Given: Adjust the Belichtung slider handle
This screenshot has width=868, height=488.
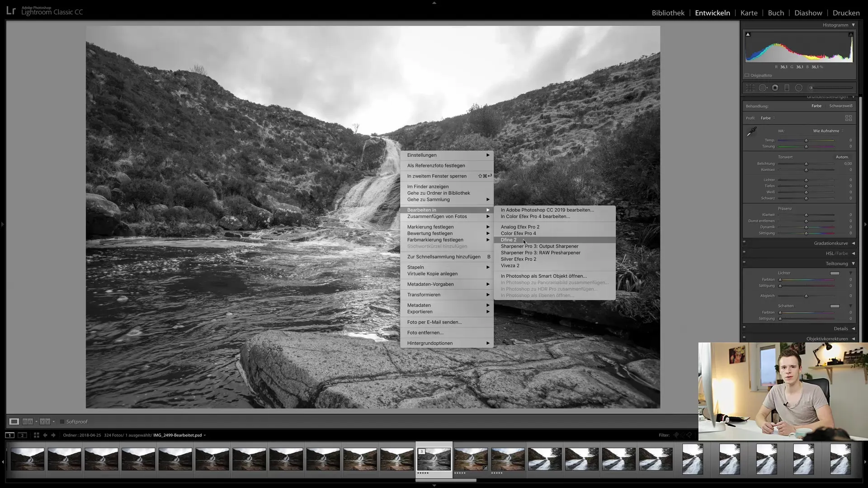Looking at the screenshot, I should tap(806, 164).
